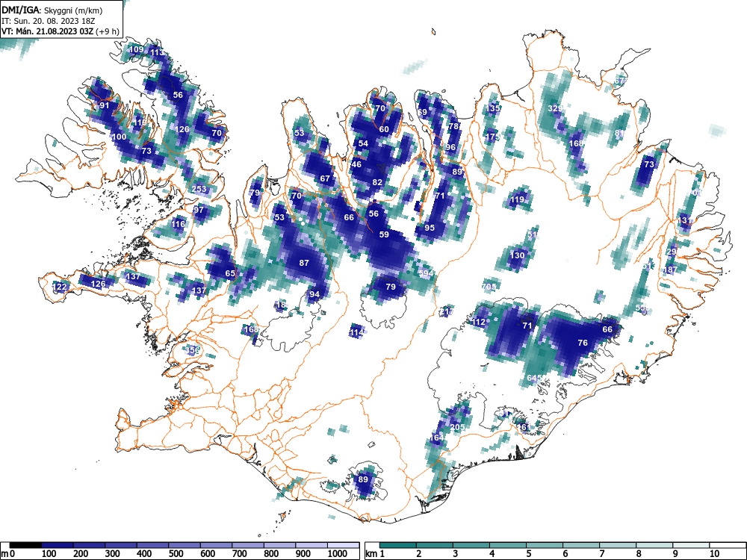Select the 'IT: Sun. 20. 08. 2023 18Z' line
The image size is (747, 560).
pyautogui.click(x=49, y=21)
